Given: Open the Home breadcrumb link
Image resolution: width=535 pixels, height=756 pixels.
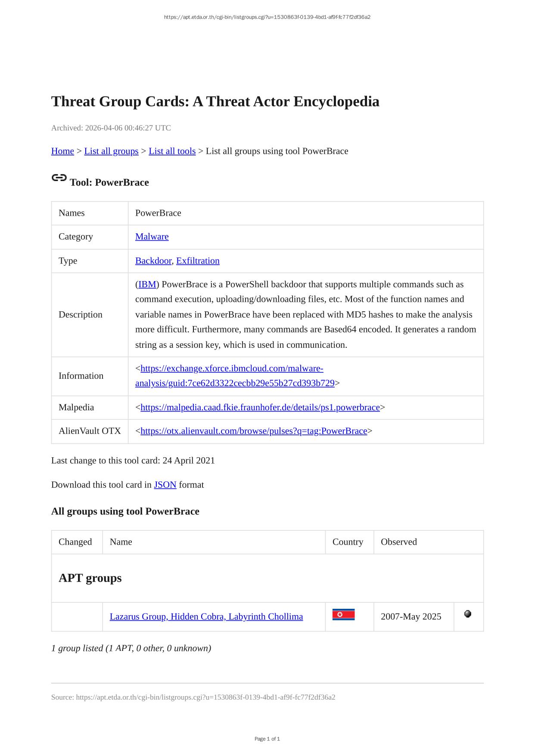Looking at the screenshot, I should [62, 151].
